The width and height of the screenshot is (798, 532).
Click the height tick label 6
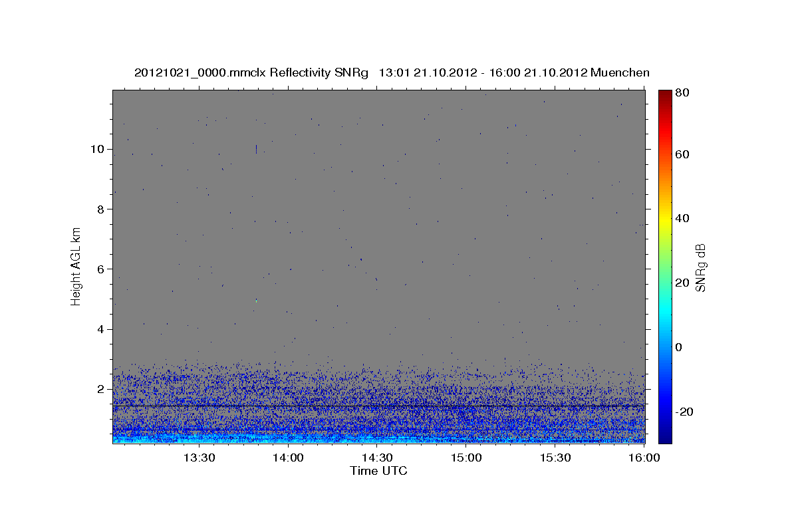[x=102, y=269]
